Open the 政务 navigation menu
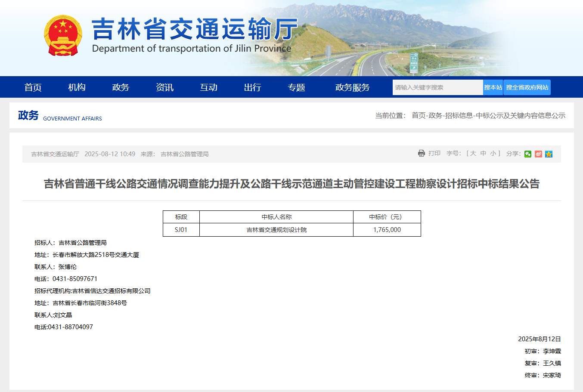This screenshot has width=583, height=392. [121, 87]
